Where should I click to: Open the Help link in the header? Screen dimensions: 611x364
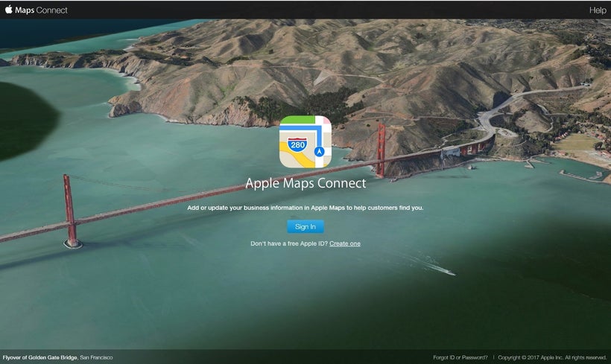(598, 10)
